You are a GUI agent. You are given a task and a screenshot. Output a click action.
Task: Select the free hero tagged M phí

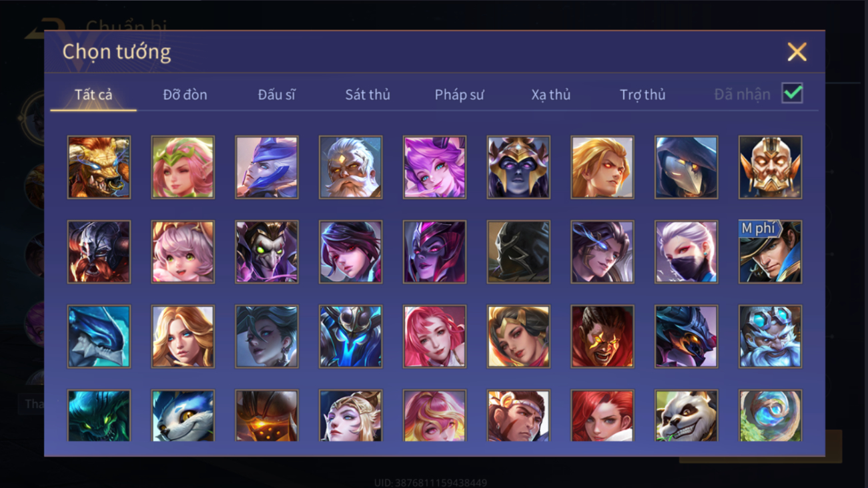770,252
